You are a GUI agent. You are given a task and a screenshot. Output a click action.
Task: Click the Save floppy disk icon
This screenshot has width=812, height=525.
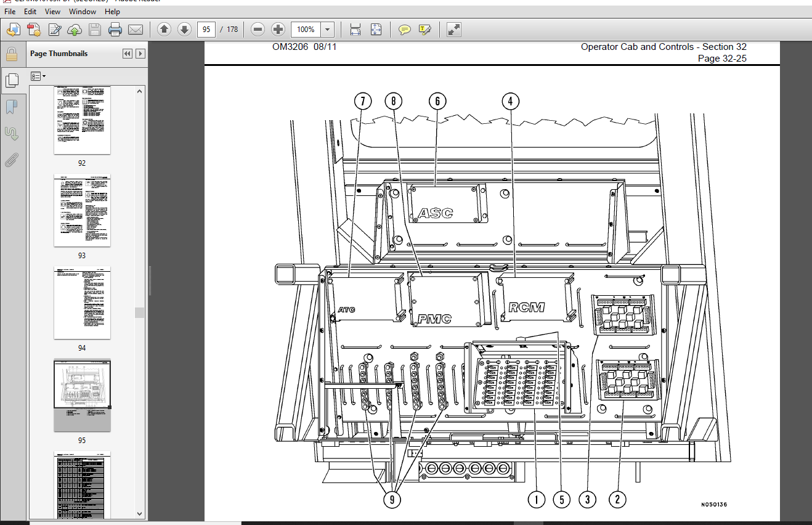[x=94, y=29]
